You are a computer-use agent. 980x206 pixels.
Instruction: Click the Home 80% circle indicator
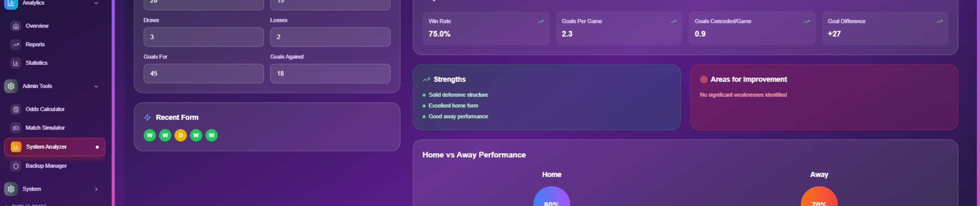(551, 198)
